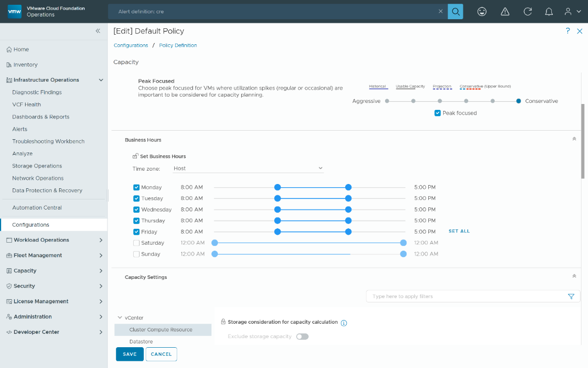Click the SAVE button

click(x=129, y=354)
